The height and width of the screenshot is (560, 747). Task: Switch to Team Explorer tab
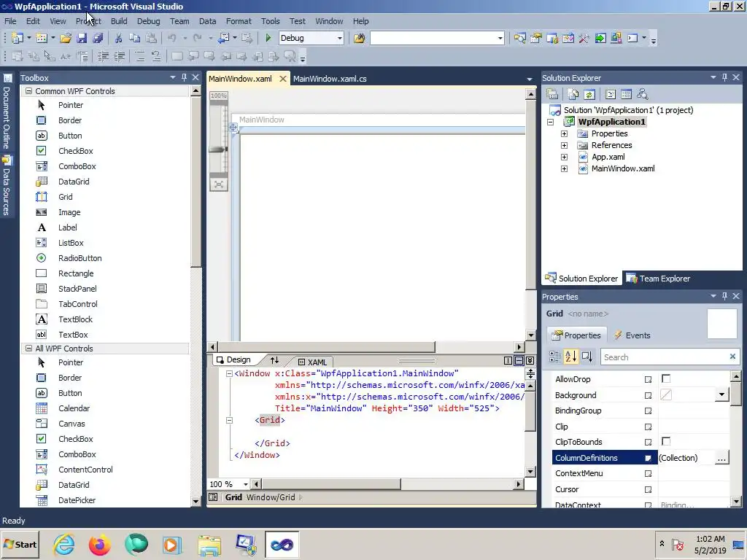point(658,279)
